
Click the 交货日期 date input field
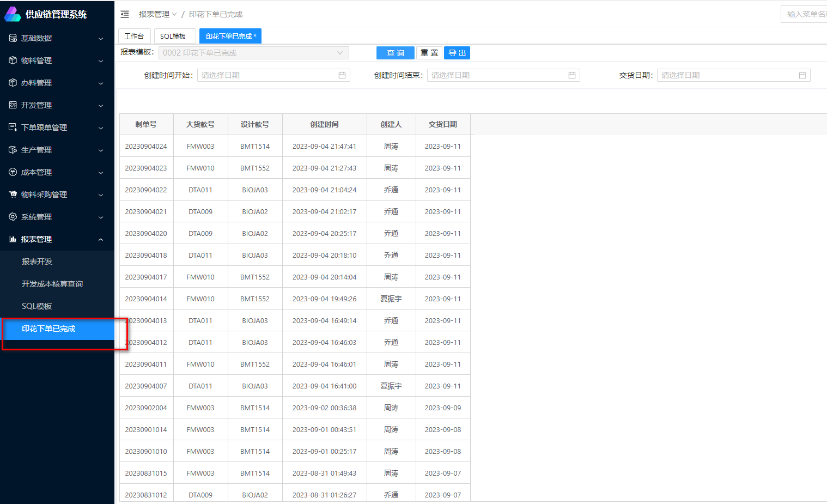pos(727,75)
